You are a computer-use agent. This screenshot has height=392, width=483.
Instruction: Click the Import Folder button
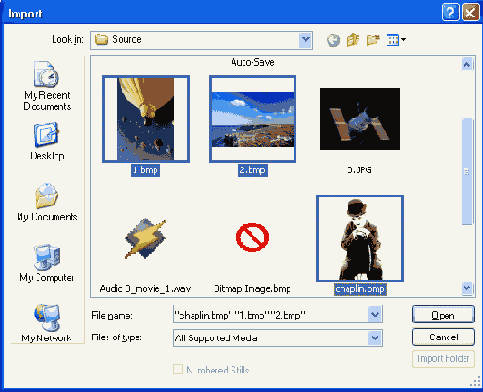pos(443,359)
